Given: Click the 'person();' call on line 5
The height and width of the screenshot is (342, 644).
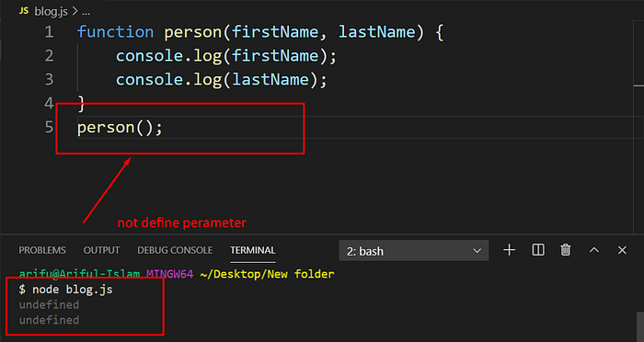Looking at the screenshot, I should pos(120,128).
